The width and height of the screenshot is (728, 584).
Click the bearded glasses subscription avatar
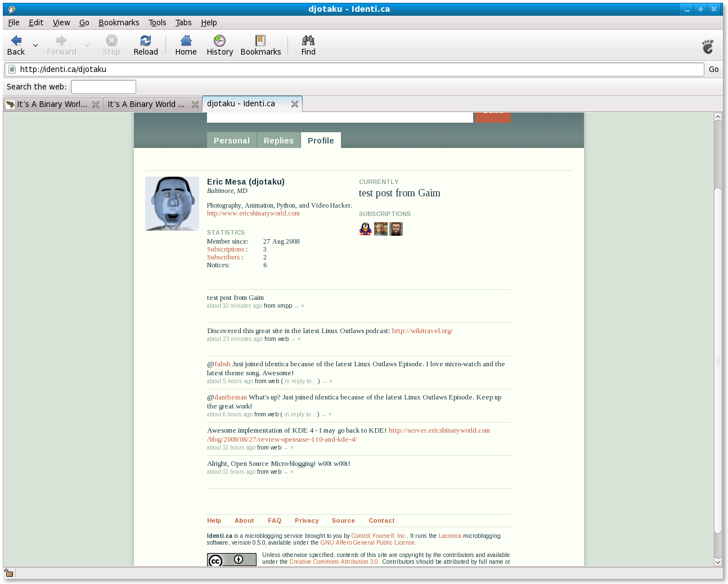click(396, 229)
